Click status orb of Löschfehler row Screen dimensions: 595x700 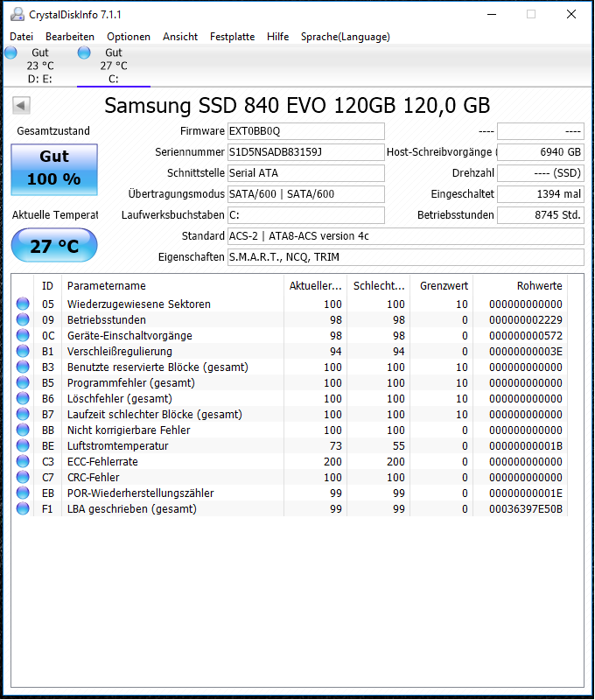pos(23,398)
